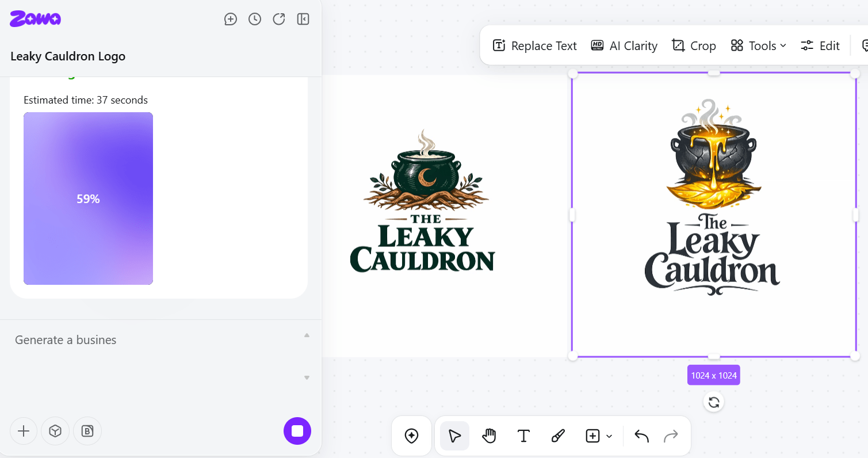Select the Crop tool
The height and width of the screenshot is (458, 868).
pos(694,46)
